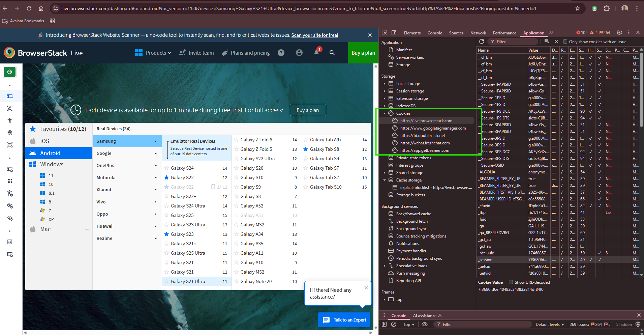Toggle console sidebar icon

(384, 324)
